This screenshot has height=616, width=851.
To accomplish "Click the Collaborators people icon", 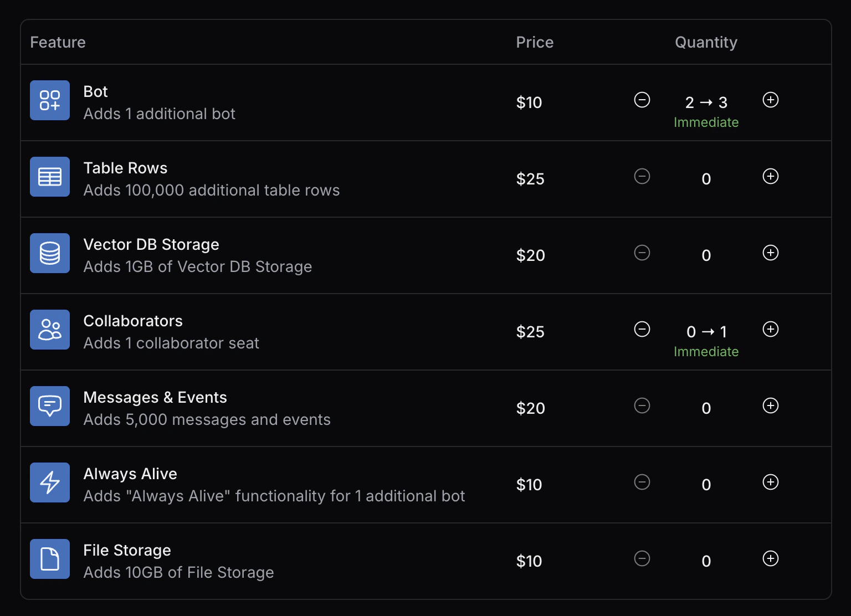I will (x=50, y=330).
